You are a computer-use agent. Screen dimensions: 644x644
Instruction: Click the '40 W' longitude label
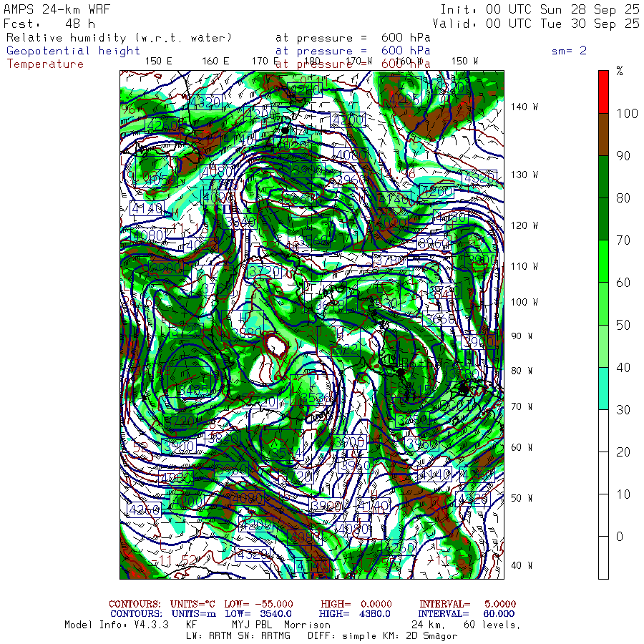point(522,565)
